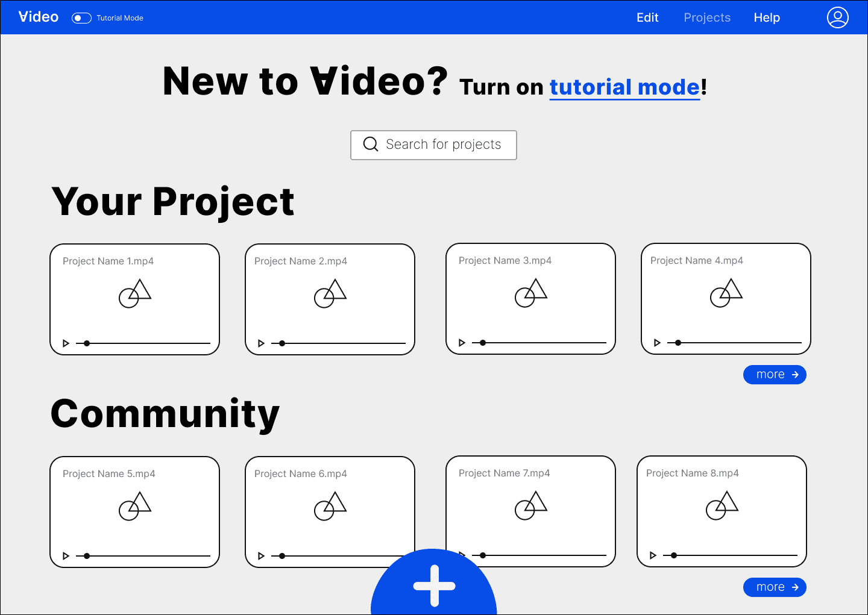Toggle Tutorial Mode switch

click(81, 18)
